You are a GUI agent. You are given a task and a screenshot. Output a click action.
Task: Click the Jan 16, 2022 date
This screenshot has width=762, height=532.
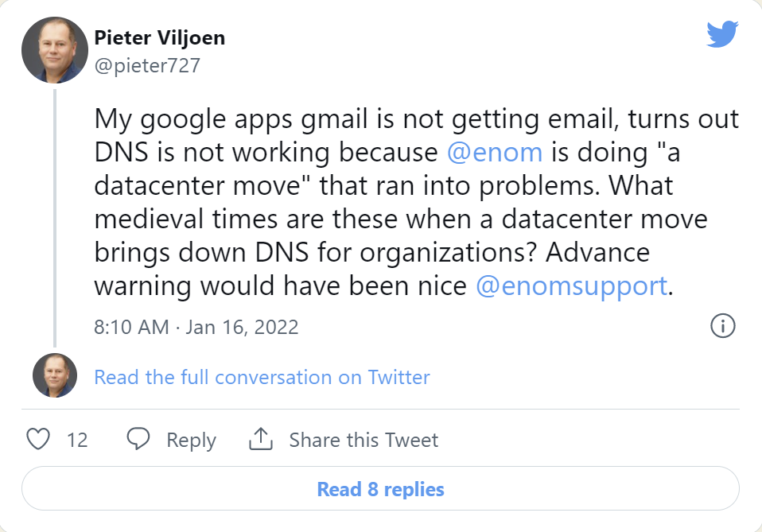click(242, 327)
